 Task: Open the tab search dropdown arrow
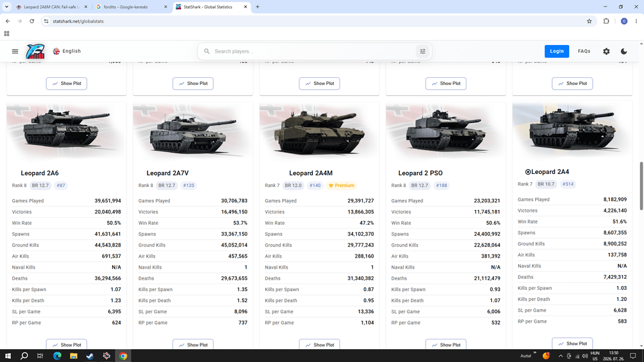(x=6, y=7)
